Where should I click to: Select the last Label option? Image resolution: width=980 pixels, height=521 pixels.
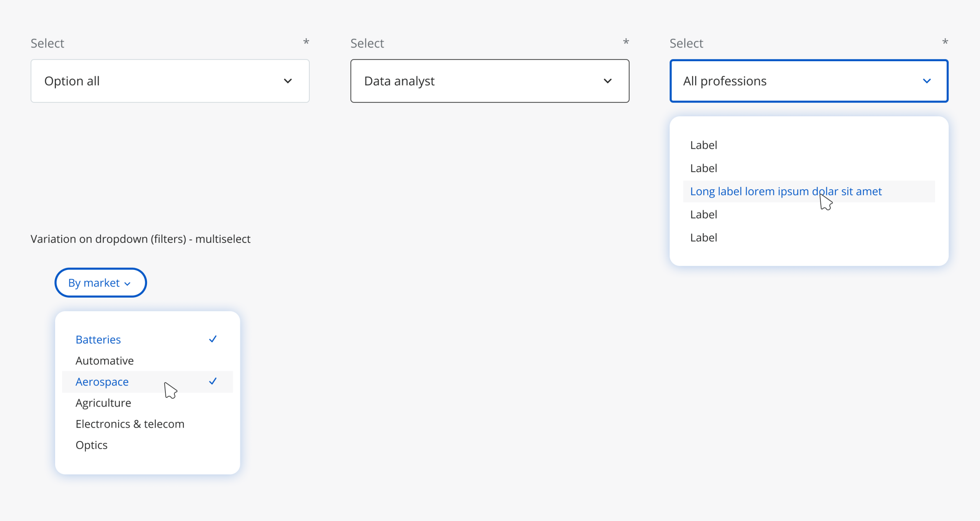(x=704, y=238)
